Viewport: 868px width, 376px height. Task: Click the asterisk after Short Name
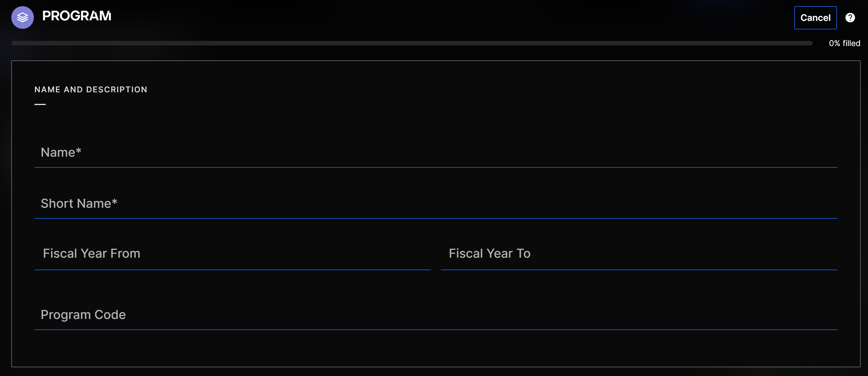click(x=115, y=202)
